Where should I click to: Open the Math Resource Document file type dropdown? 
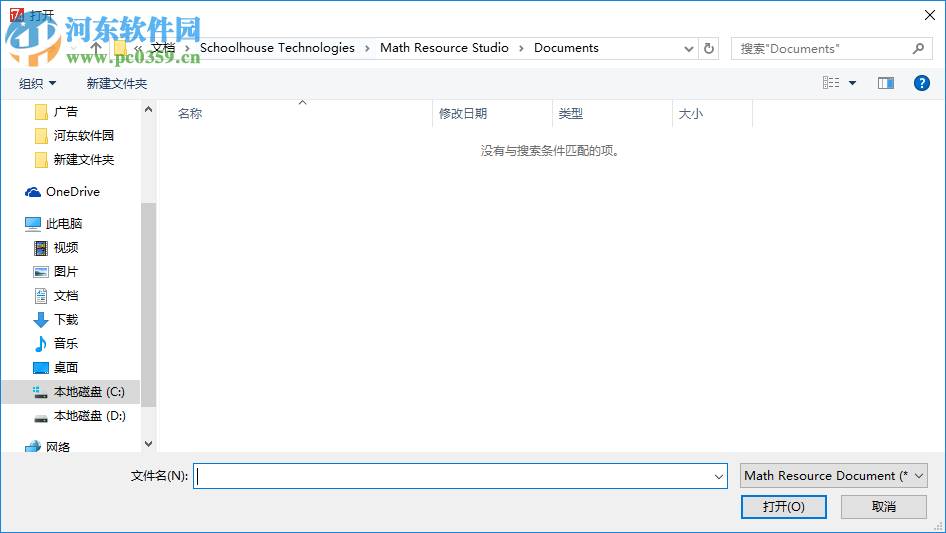(833, 476)
